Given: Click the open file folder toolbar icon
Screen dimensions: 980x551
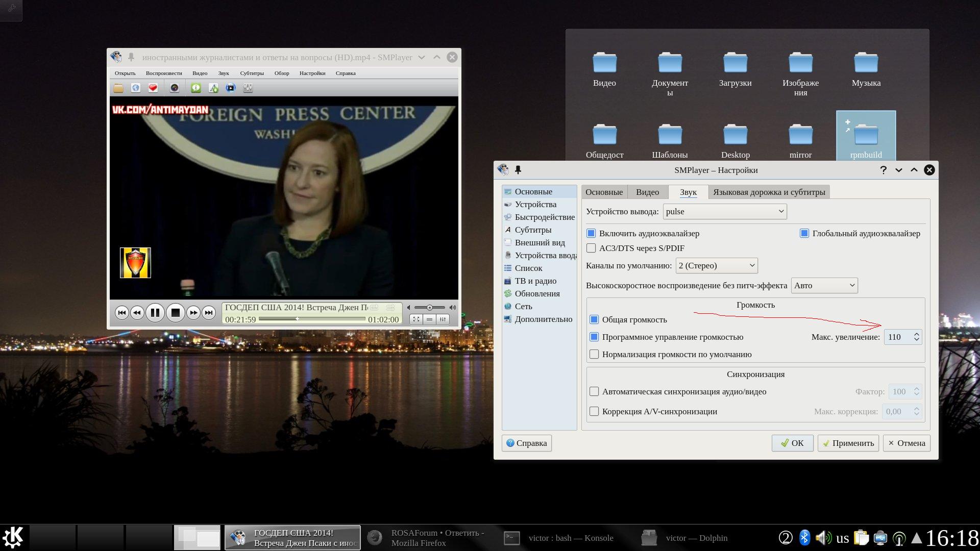Looking at the screenshot, I should (x=118, y=88).
